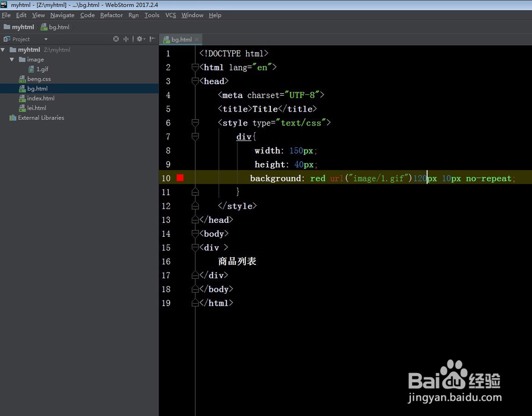The width and height of the screenshot is (532, 416).
Task: Click the index.html file icon
Action: (22, 98)
